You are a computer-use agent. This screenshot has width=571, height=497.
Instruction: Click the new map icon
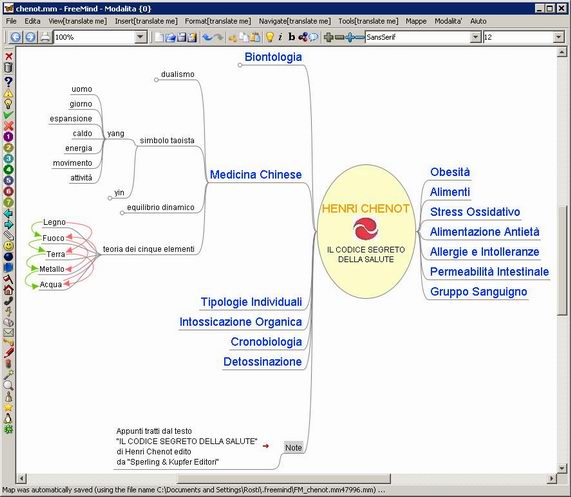[x=160, y=37]
